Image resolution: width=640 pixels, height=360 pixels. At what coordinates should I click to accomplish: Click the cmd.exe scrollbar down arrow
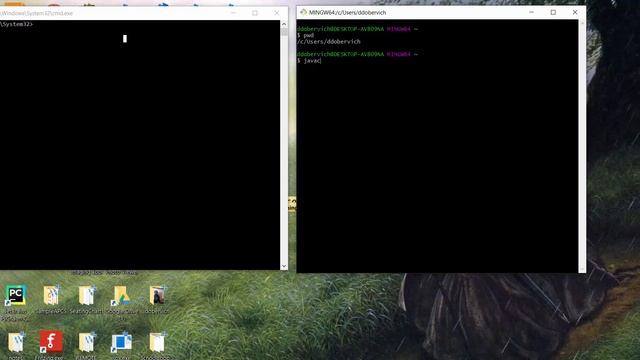coord(284,266)
